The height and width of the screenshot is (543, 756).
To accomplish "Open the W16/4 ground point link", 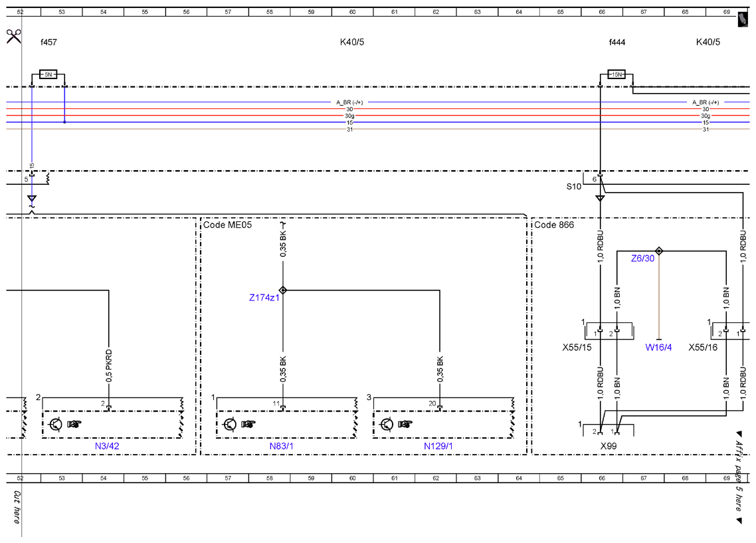I will (x=658, y=347).
